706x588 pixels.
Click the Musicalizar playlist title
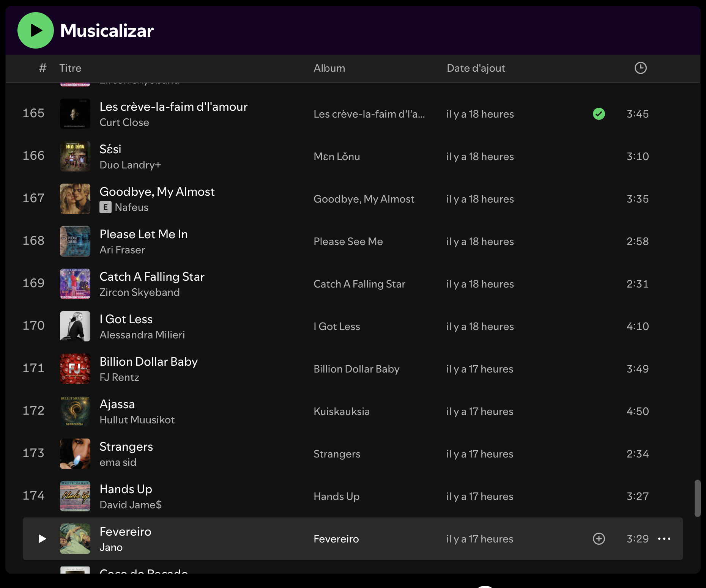(x=107, y=31)
